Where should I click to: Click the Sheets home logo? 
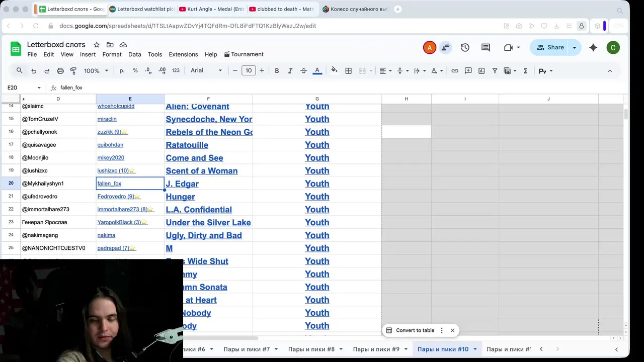pos(16,49)
